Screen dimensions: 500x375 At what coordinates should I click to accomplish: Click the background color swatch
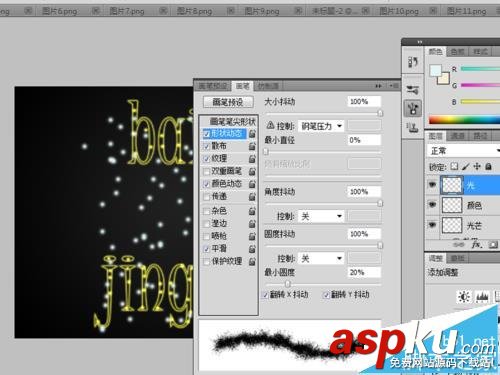coord(445,79)
